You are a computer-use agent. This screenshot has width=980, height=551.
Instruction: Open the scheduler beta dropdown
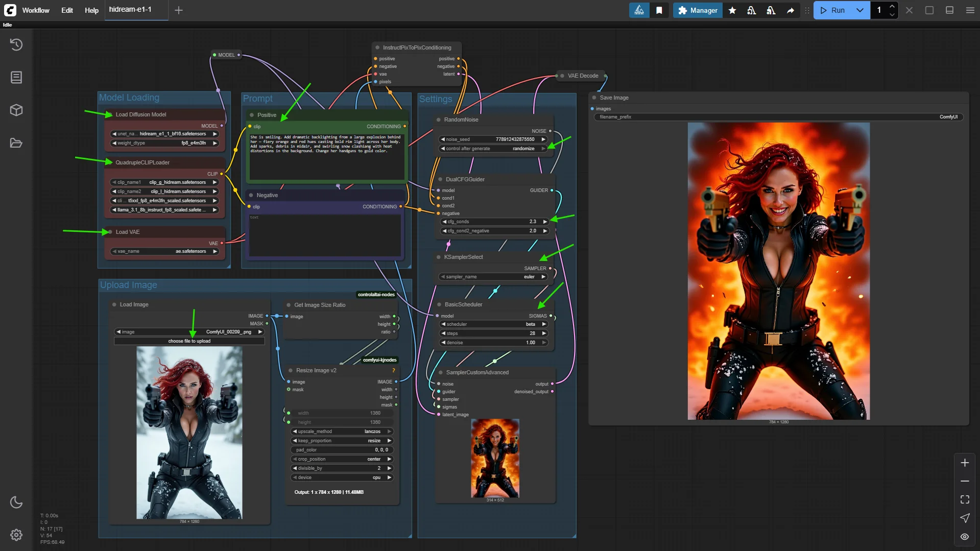(494, 325)
